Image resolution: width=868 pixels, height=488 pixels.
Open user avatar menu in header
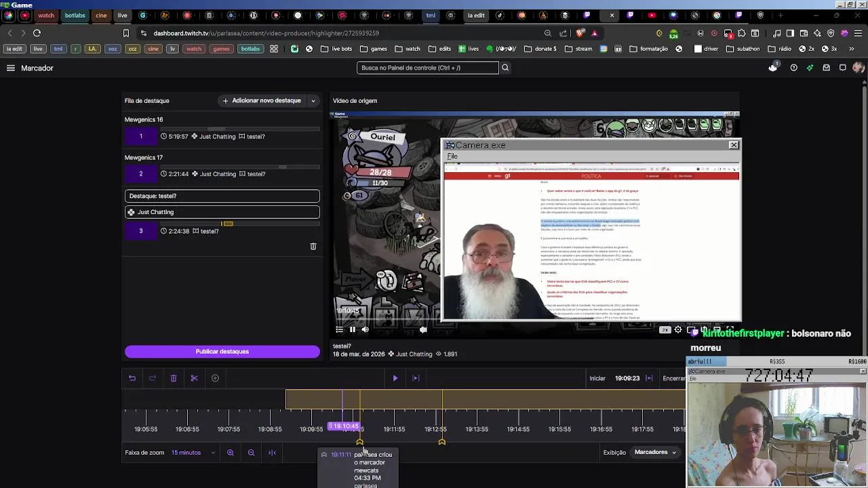click(x=859, y=68)
